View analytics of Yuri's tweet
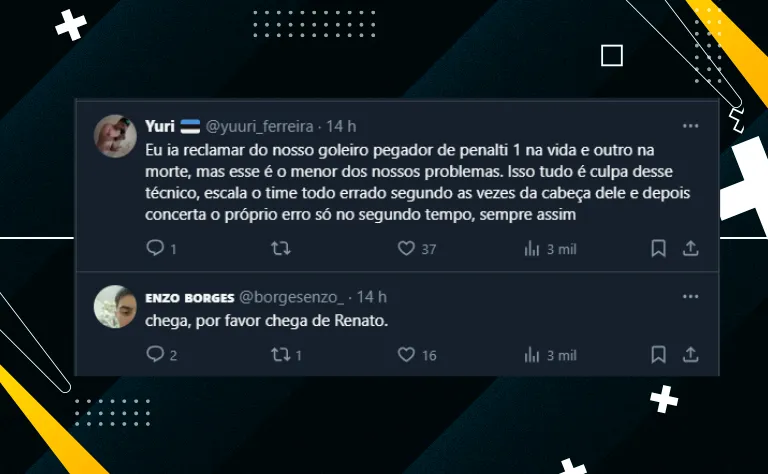 tap(532, 248)
